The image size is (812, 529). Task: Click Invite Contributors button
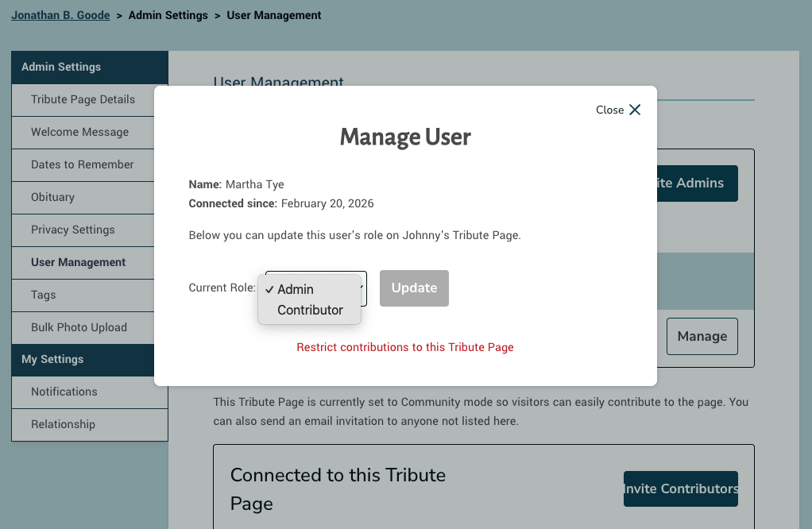(680, 489)
